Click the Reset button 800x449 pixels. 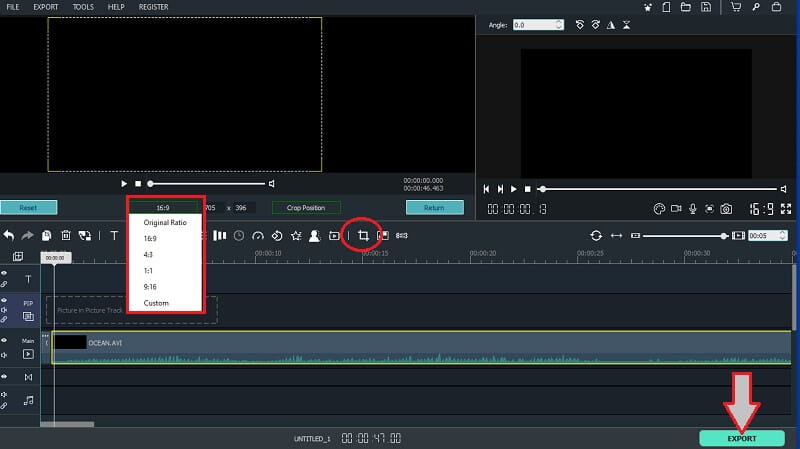click(x=29, y=208)
